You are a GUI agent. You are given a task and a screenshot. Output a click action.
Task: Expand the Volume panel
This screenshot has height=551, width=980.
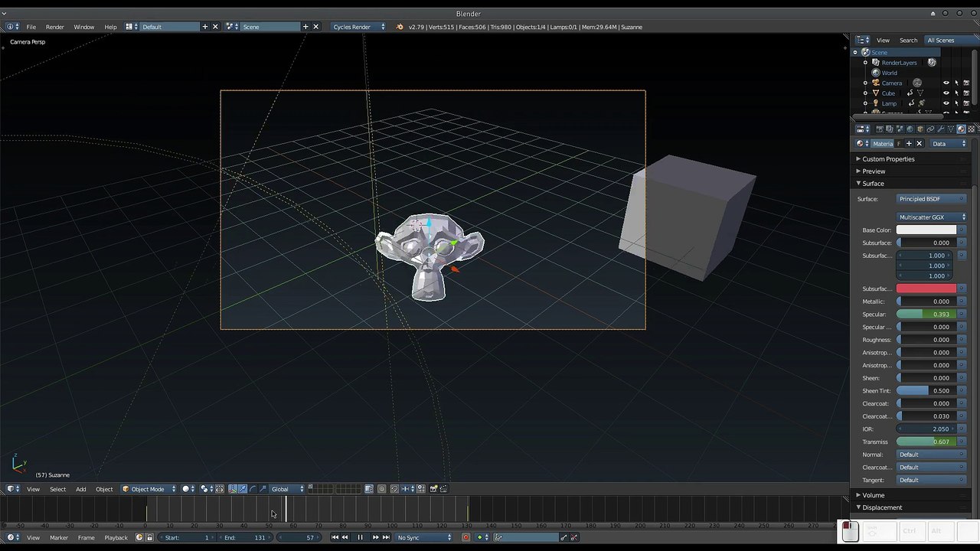coord(873,495)
